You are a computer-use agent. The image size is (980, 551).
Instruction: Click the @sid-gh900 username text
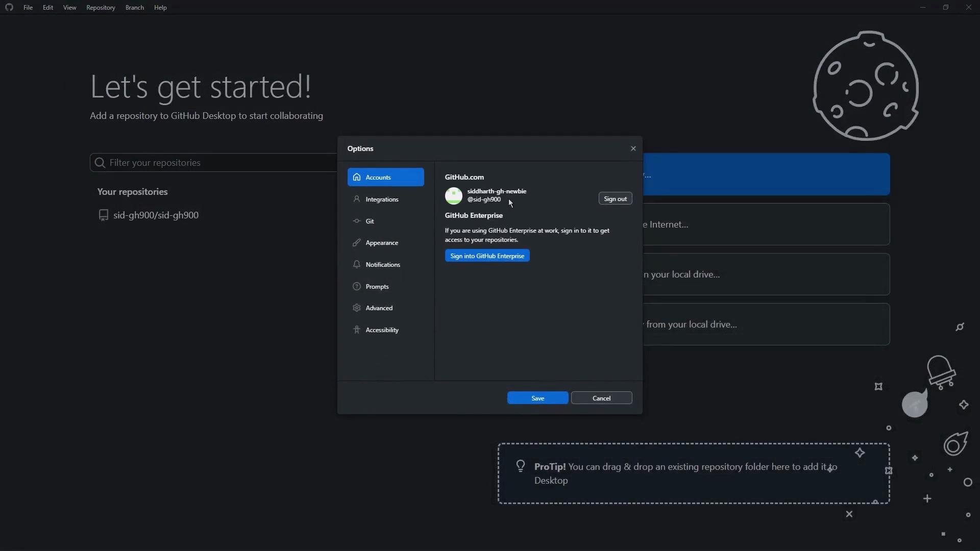(x=483, y=199)
